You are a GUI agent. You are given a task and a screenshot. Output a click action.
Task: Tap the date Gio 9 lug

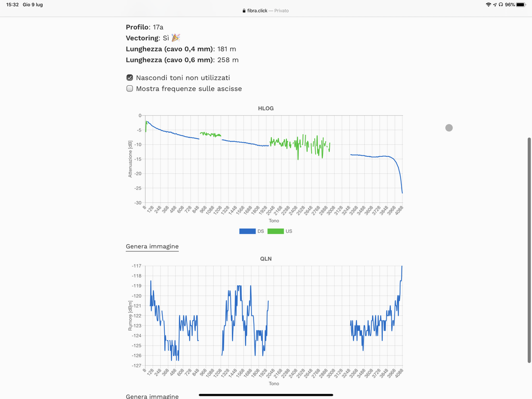(x=34, y=4)
